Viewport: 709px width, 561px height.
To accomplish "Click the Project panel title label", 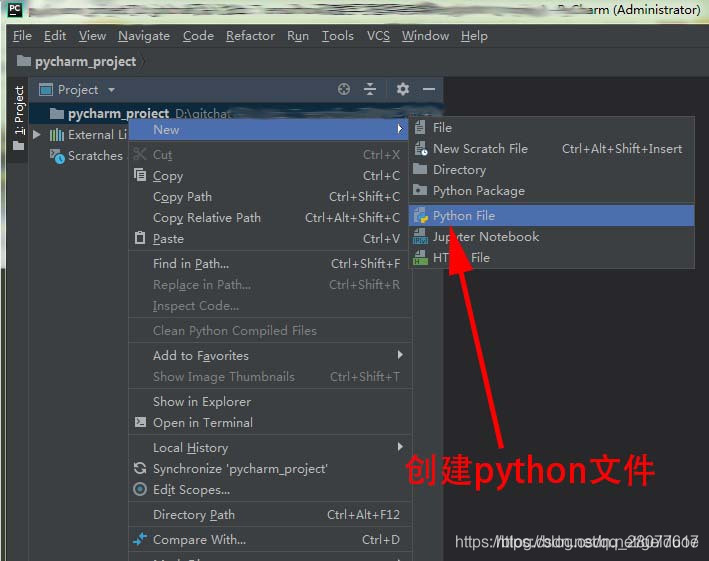I will point(78,90).
